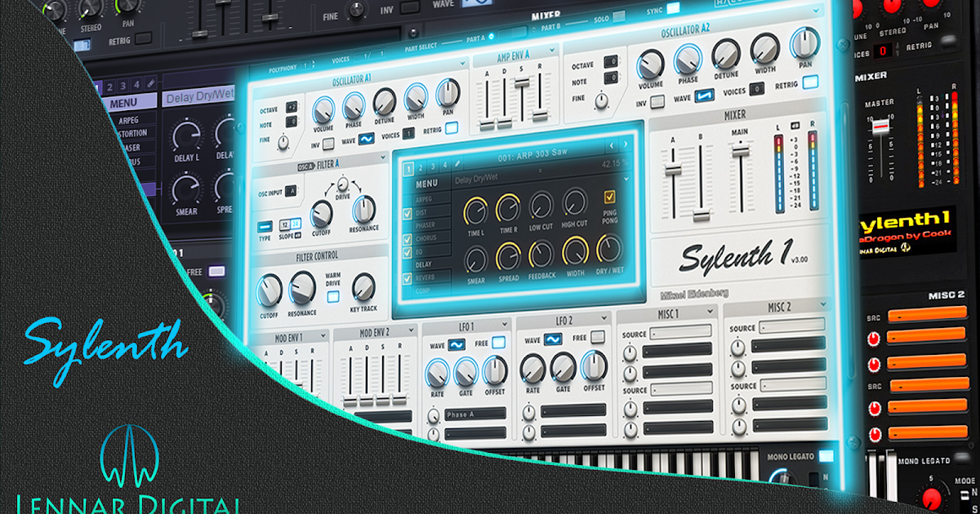980x514 pixels.
Task: Click the LFO 2 Offset knob
Action: pos(594,366)
